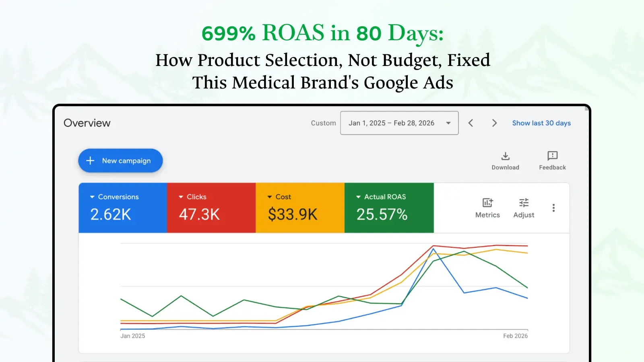This screenshot has height=362, width=644.
Task: Click the Download icon
Action: point(505,156)
